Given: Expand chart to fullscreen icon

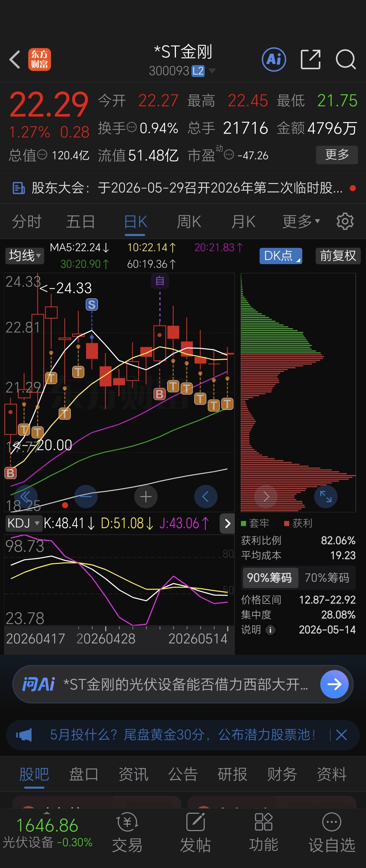Looking at the screenshot, I should click(x=326, y=497).
